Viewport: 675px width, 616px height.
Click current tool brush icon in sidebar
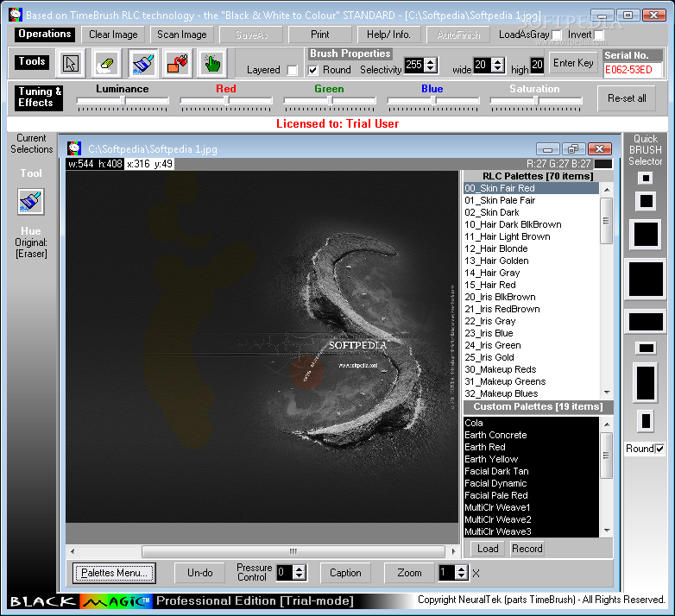click(30, 201)
